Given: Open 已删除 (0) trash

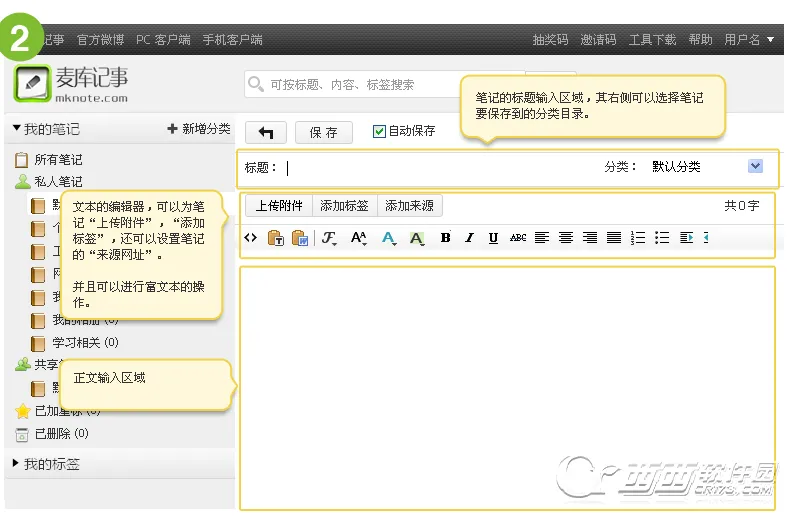Looking at the screenshot, I should click(62, 434).
